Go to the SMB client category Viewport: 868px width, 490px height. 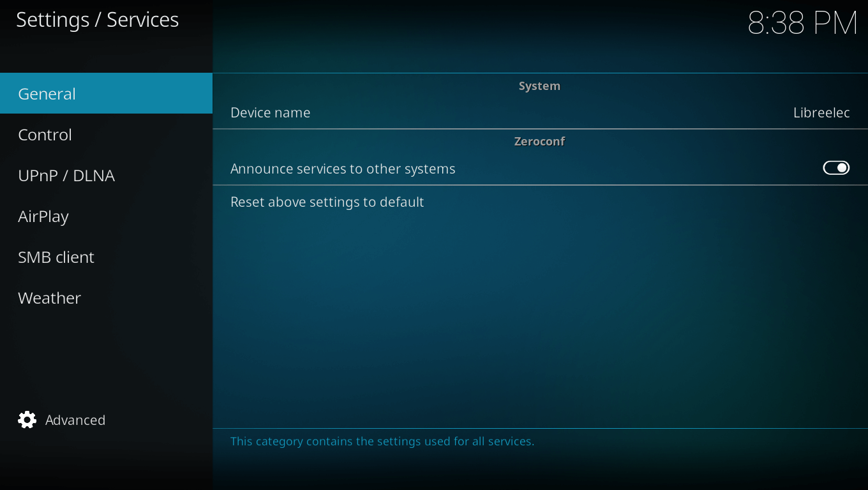(56, 257)
